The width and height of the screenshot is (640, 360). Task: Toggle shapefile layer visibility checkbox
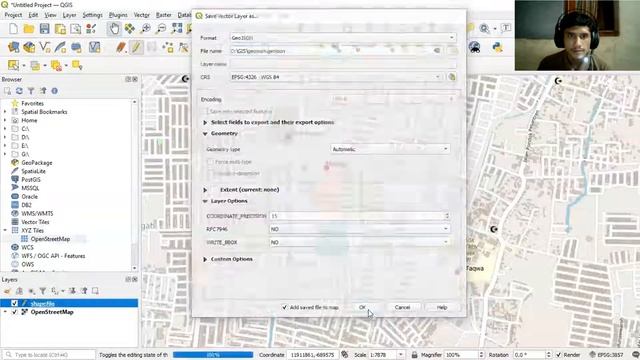pyautogui.click(x=14, y=303)
